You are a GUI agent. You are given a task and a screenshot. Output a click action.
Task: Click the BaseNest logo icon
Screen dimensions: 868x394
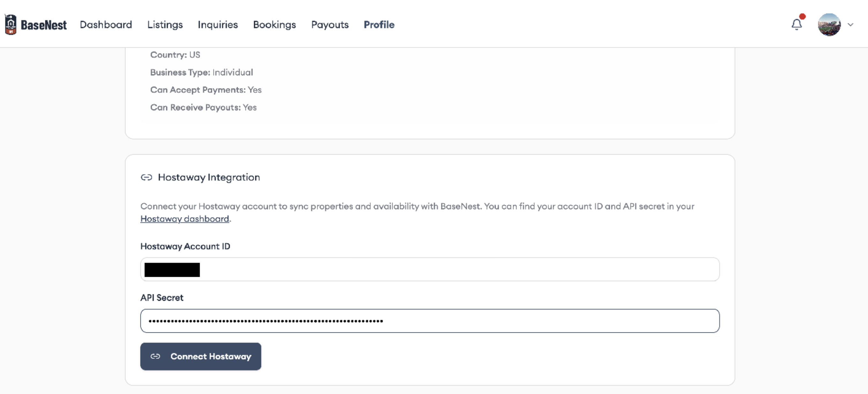pyautogui.click(x=11, y=24)
